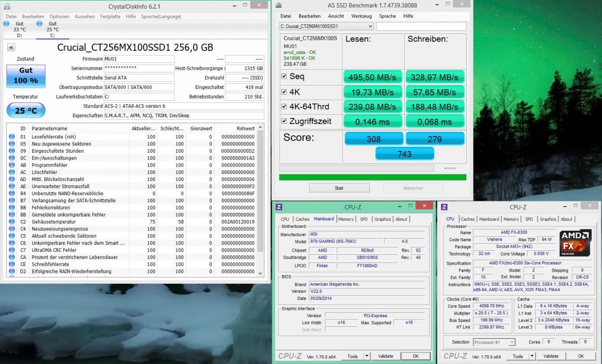Open the Tools dropdown arrow in Mainboard CPU-Z window

coord(366,356)
